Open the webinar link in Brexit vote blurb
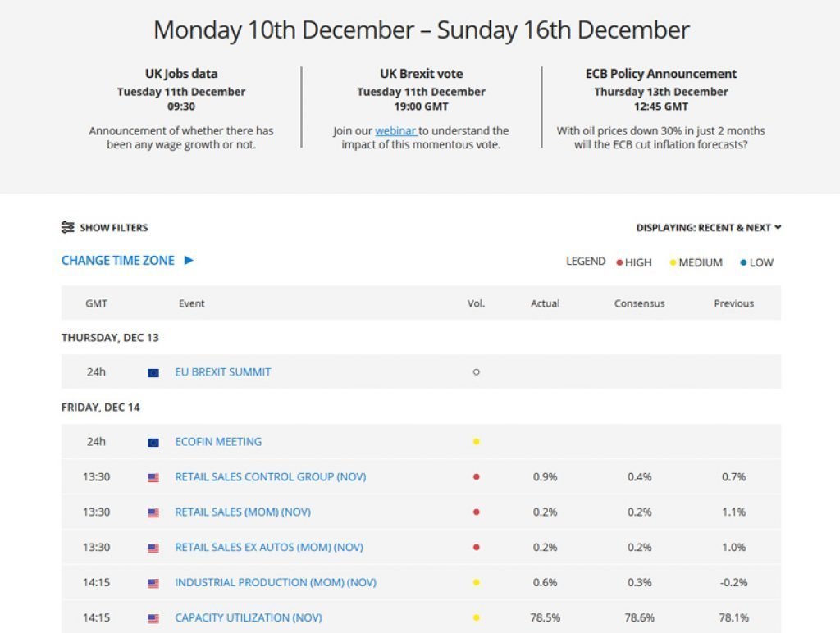840x633 pixels. [x=396, y=130]
